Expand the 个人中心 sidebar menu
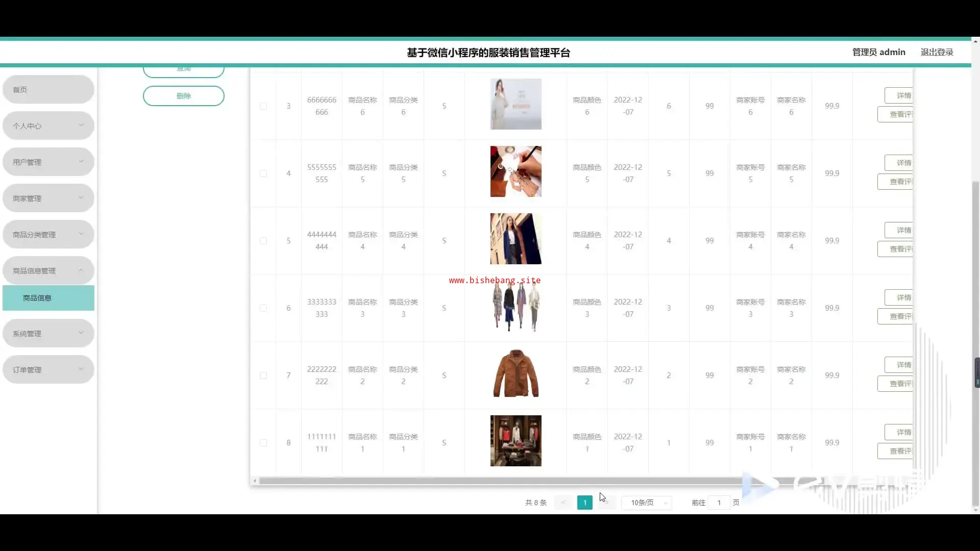The image size is (980, 551). 48,126
